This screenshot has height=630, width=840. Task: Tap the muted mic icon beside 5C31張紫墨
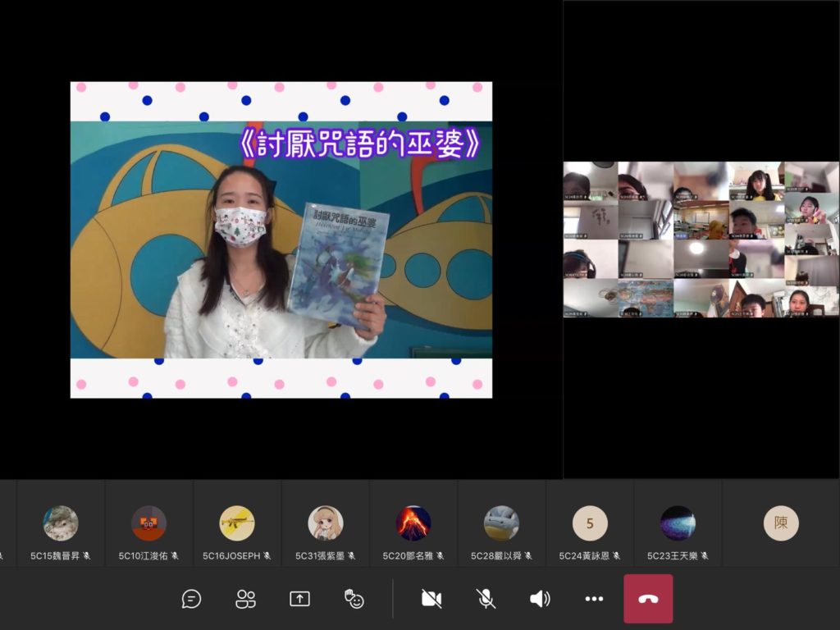[351, 556]
